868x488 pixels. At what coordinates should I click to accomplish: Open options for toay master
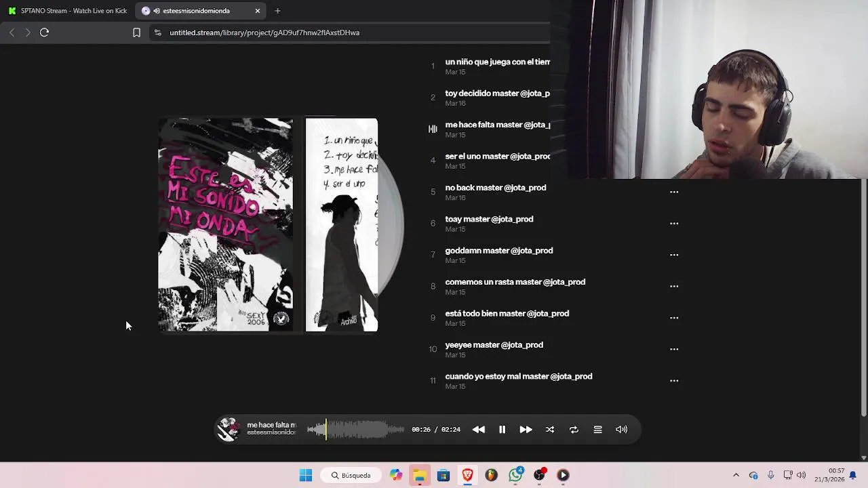[674, 223]
